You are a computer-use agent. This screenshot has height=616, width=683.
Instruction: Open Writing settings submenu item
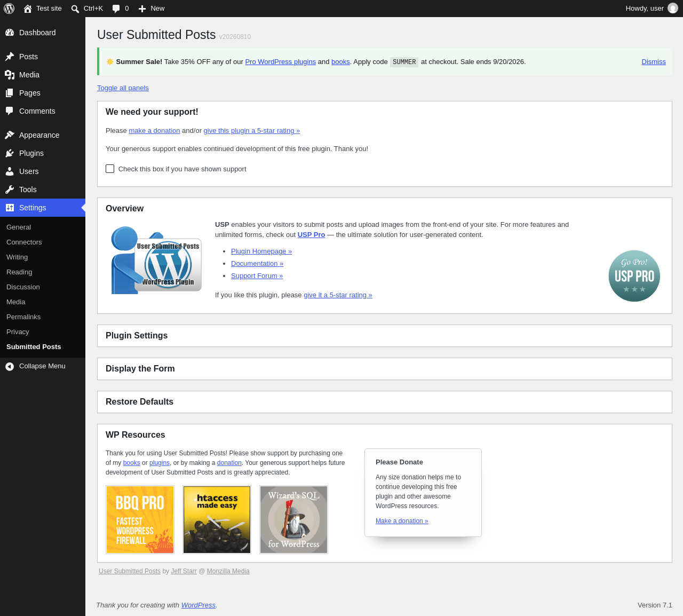coord(17,257)
